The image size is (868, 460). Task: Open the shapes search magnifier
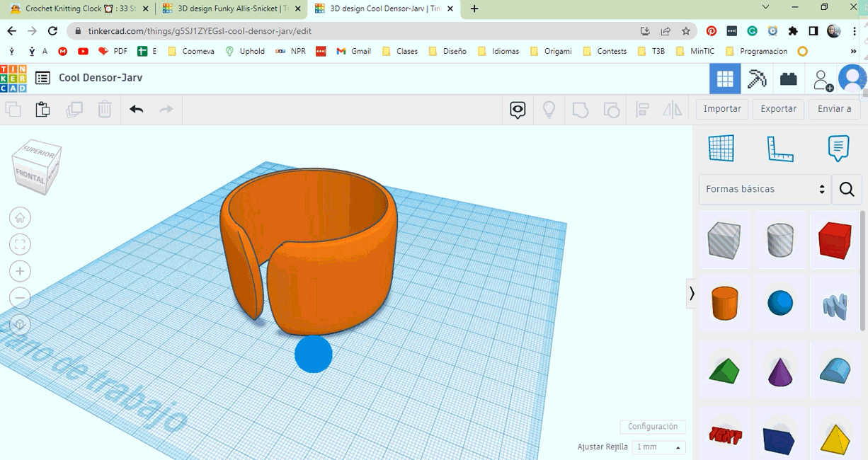pyautogui.click(x=847, y=189)
